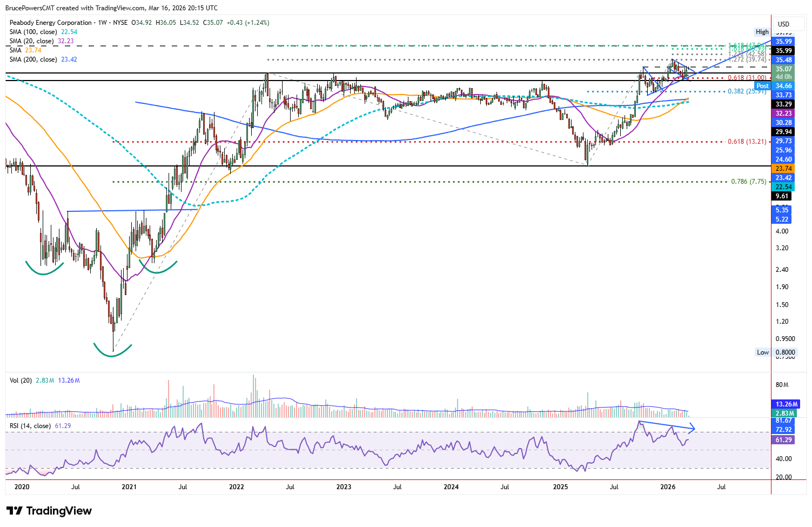This screenshot has width=812, height=527.
Task: Click the 30.28 price axis label
Action: point(783,123)
